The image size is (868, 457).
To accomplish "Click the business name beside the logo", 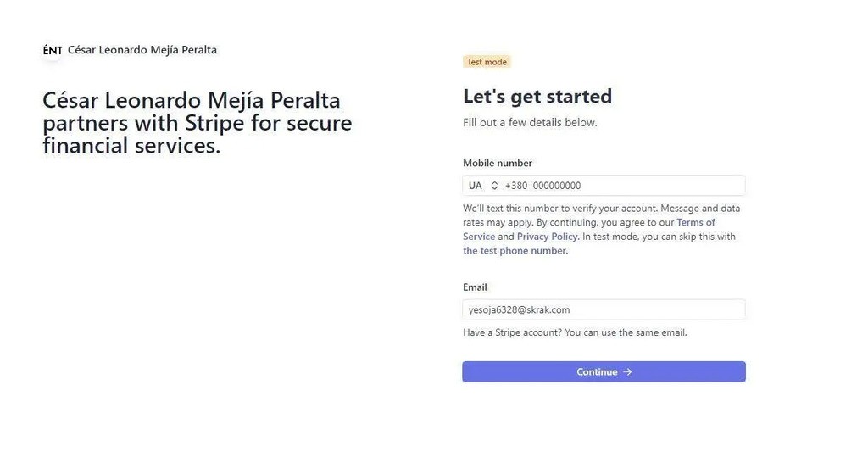I will (142, 50).
